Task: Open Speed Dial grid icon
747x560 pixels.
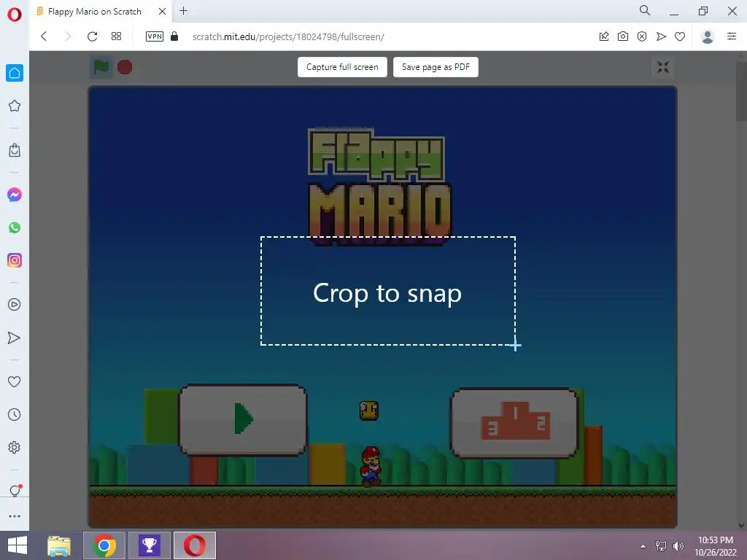Action: click(116, 36)
